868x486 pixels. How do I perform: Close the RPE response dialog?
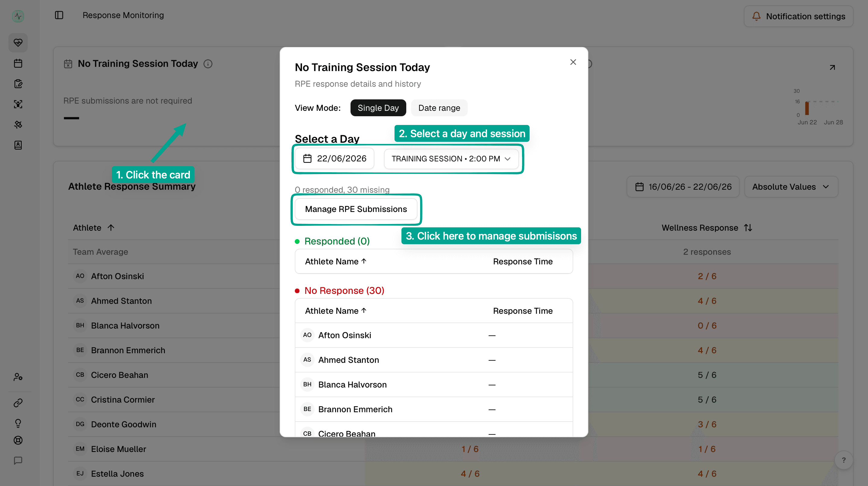point(573,62)
